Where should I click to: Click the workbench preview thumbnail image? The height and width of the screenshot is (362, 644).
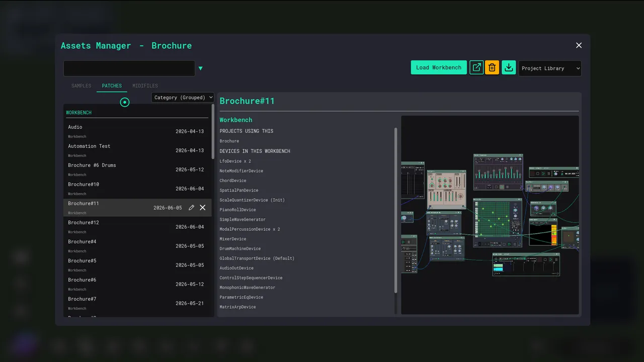[x=490, y=215]
